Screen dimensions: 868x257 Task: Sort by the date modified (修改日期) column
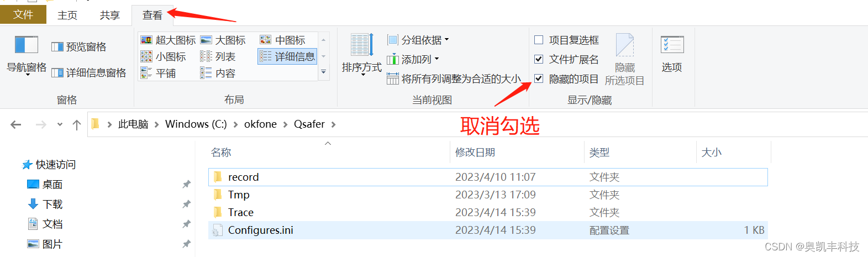(475, 152)
